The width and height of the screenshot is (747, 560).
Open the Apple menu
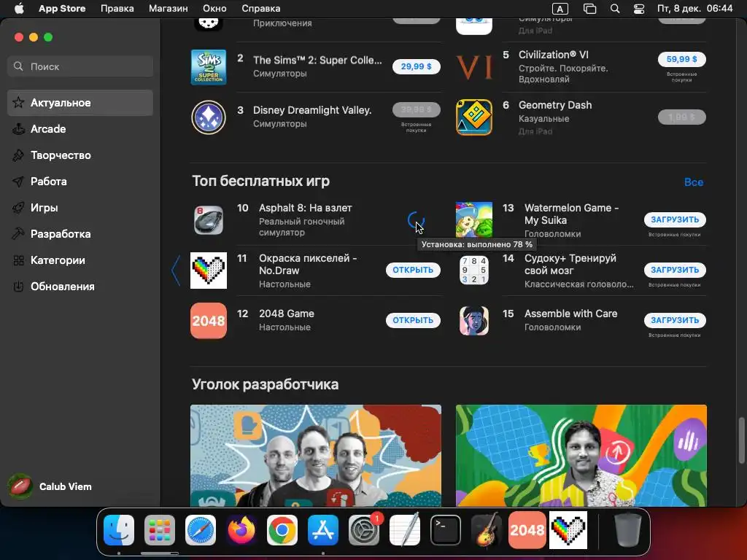pyautogui.click(x=19, y=9)
